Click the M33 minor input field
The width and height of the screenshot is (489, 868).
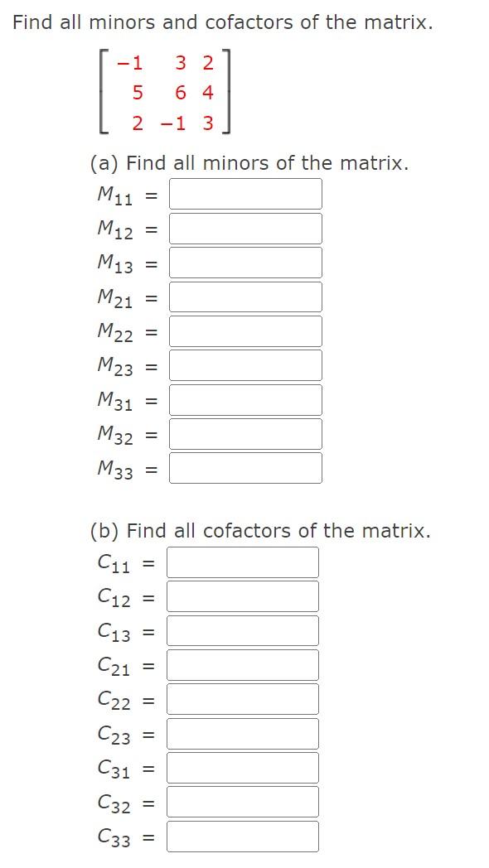[245, 467]
